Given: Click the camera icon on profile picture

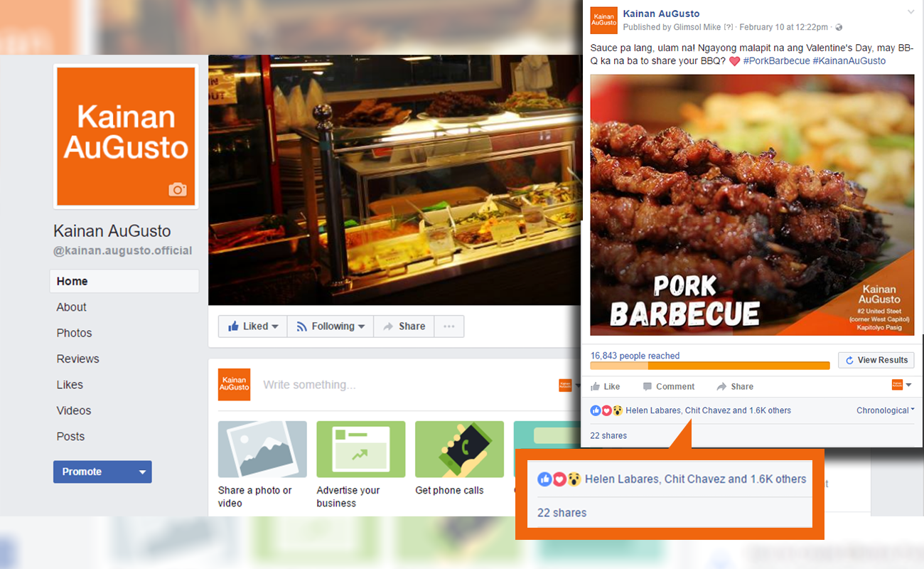Looking at the screenshot, I should tap(178, 189).
